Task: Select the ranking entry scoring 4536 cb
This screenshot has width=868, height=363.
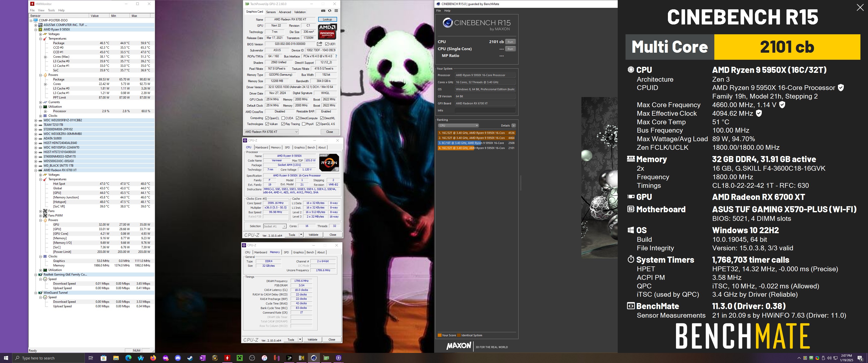Action: (476, 133)
